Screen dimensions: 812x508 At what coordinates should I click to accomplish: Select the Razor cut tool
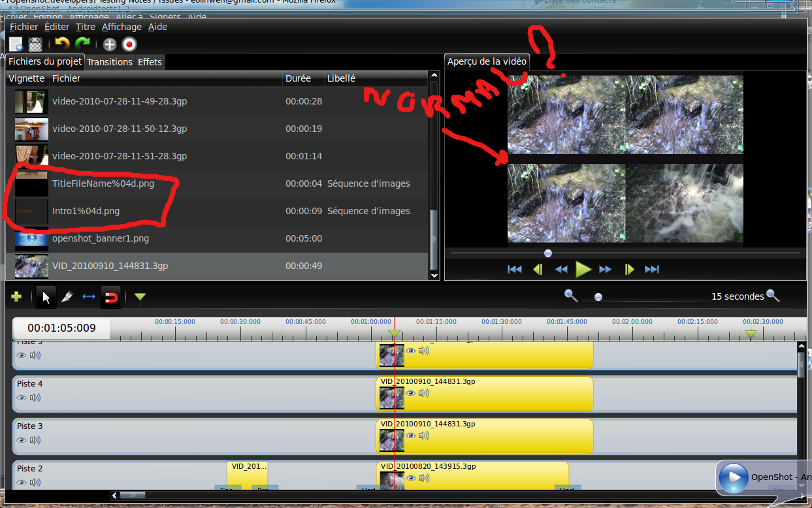[x=67, y=298]
